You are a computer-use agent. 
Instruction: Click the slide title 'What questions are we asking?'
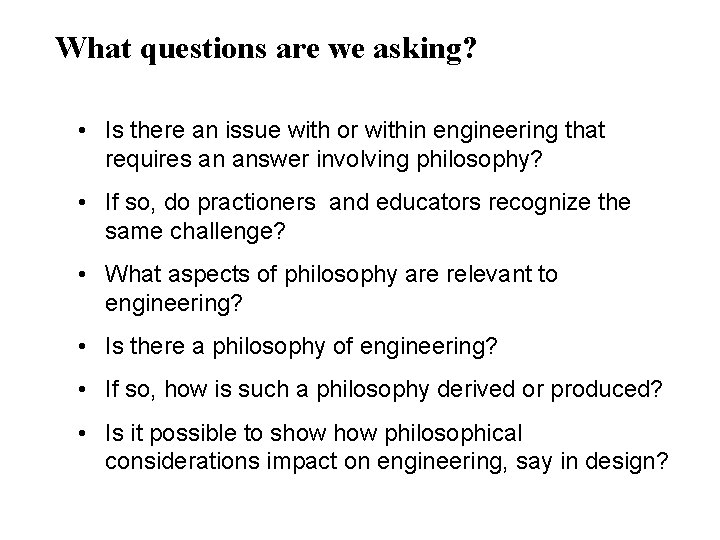pyautogui.click(x=266, y=49)
